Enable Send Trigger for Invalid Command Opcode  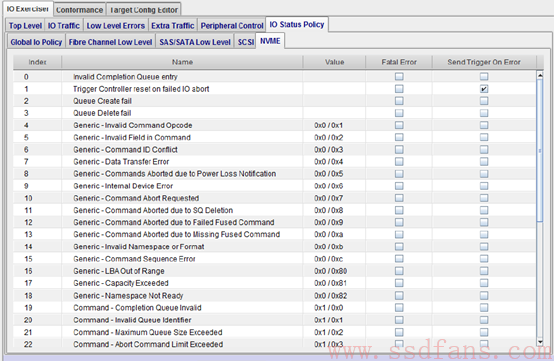484,125
